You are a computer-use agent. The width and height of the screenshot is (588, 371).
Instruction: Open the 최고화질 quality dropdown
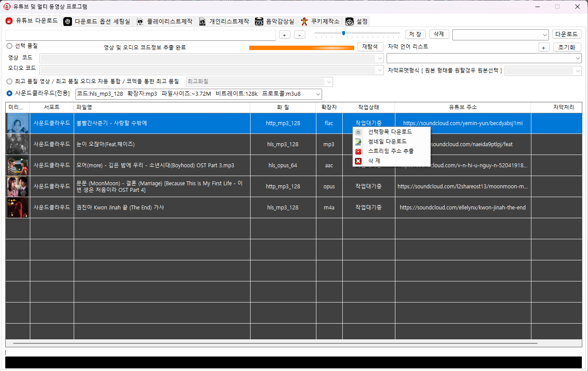coord(259,82)
